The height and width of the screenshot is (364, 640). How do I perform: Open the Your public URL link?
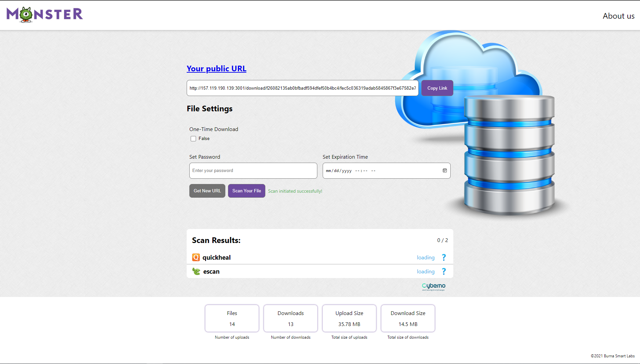pos(216,69)
